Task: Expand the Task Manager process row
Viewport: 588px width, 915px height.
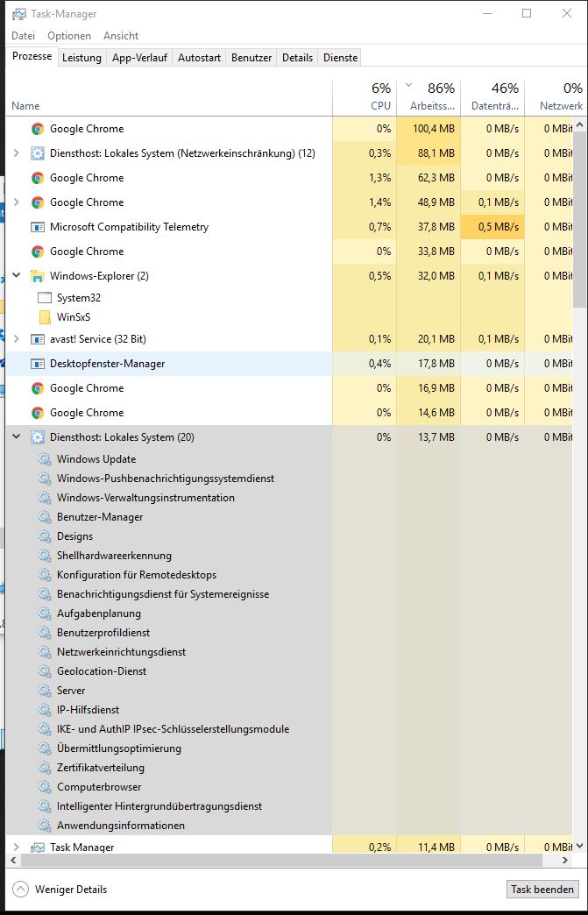Action: tap(17, 848)
